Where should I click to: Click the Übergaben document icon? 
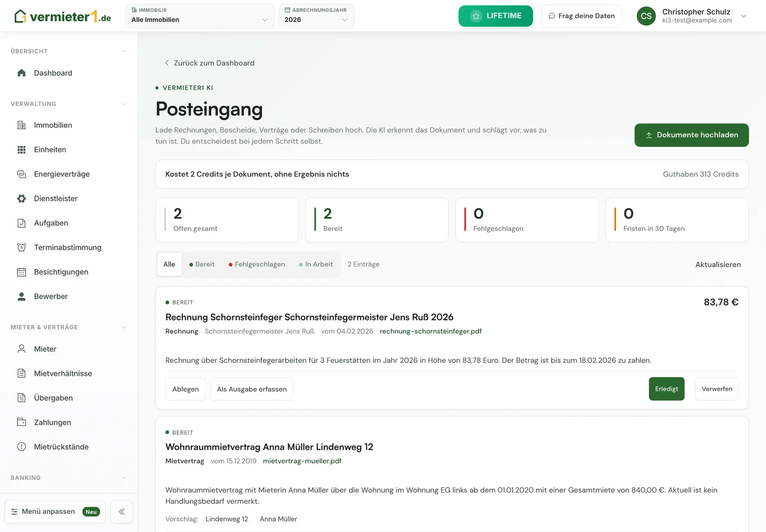(21, 398)
